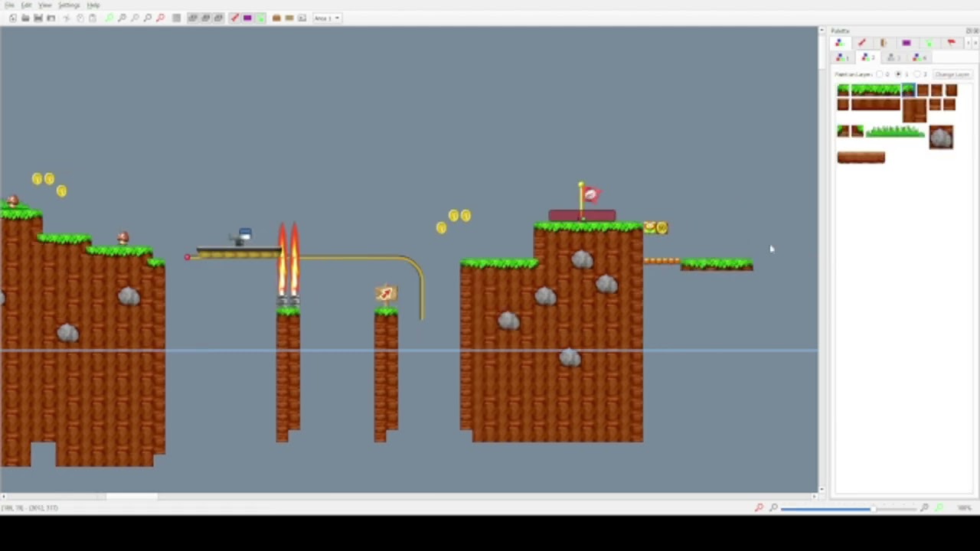This screenshot has width=980, height=551.
Task: Click the left tab-scroll arrow in the Palette
Action: [x=968, y=43]
